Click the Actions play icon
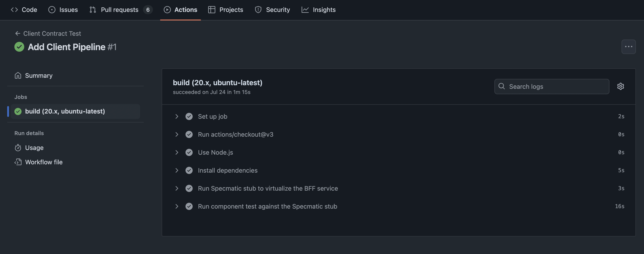Image resolution: width=644 pixels, height=254 pixels. coord(167,10)
